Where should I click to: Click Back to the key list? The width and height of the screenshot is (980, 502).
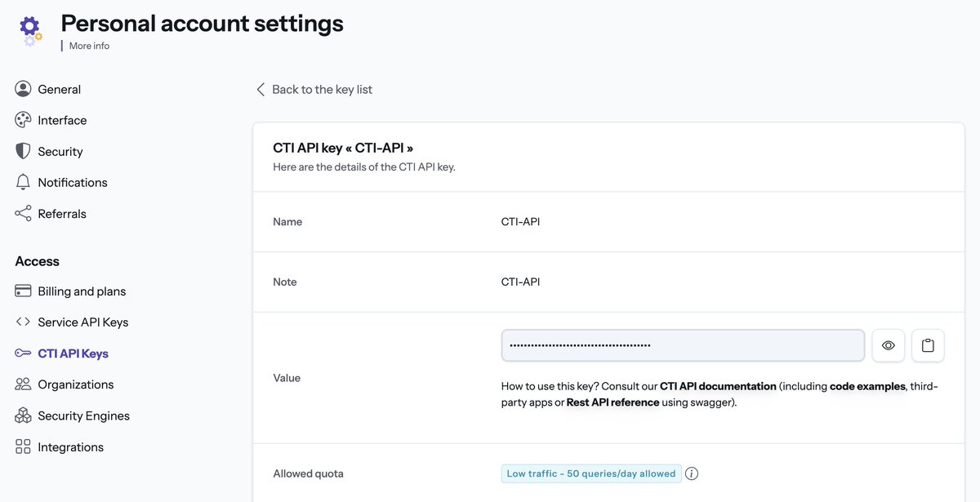pyautogui.click(x=322, y=89)
